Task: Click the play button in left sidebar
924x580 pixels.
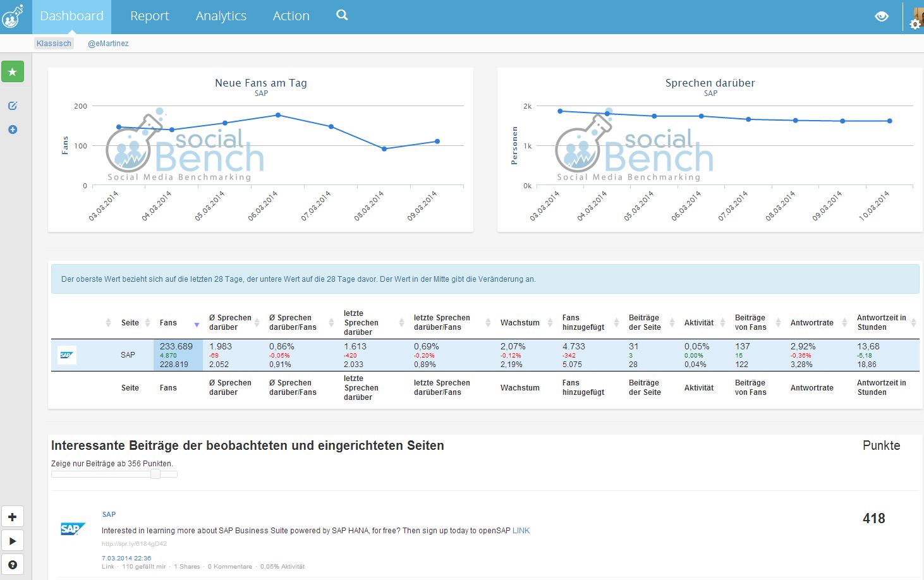Action: coord(13,541)
